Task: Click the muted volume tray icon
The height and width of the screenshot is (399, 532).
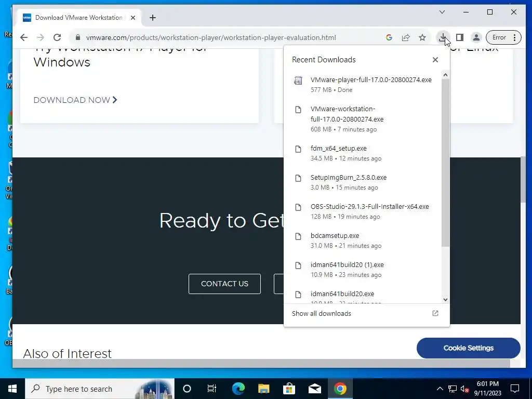Action: pyautogui.click(x=464, y=389)
